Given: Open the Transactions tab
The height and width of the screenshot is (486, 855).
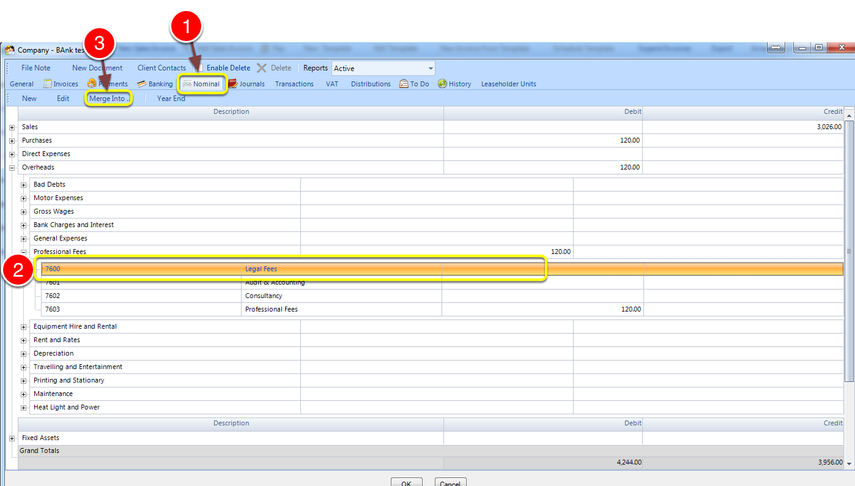Looking at the screenshot, I should [x=294, y=84].
